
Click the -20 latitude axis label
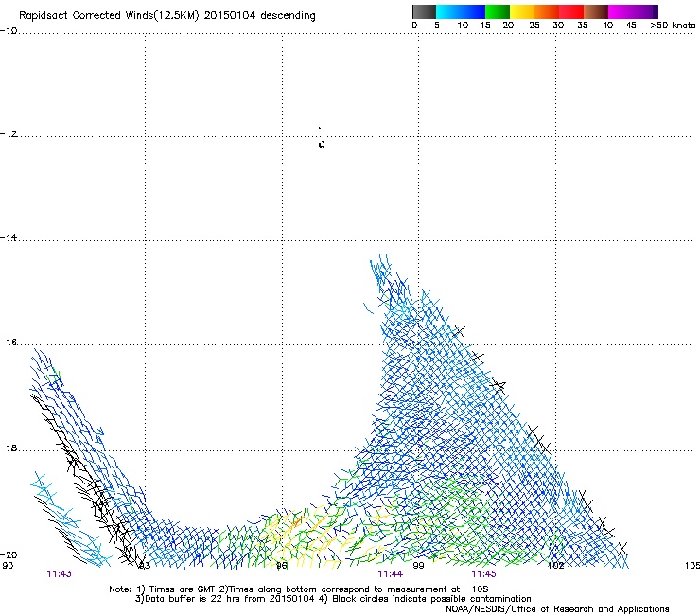tap(9, 554)
